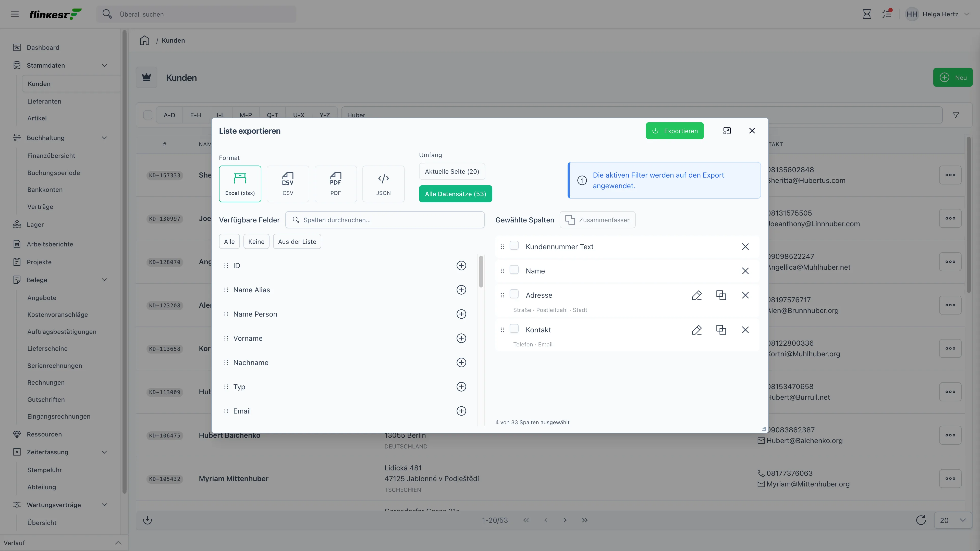Filter by the A-D letter tab
The height and width of the screenshot is (551, 980).
[169, 115]
